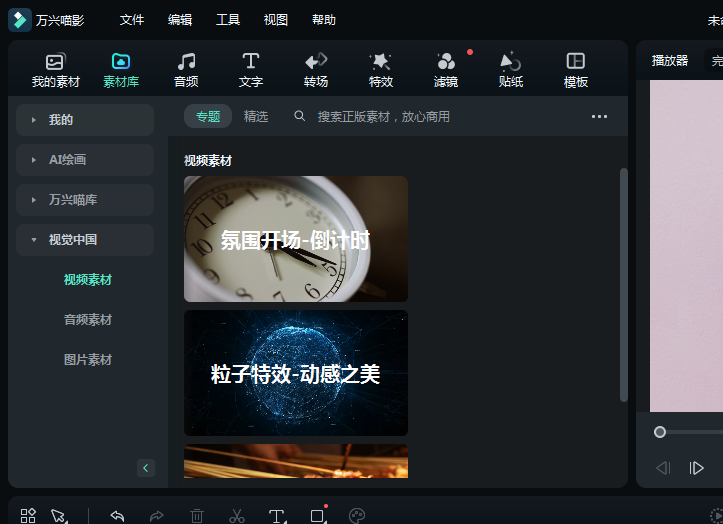This screenshot has width=723, height=524.
Task: Click the four-squares layout icon in the timeline toolbar
Action: tap(28, 516)
